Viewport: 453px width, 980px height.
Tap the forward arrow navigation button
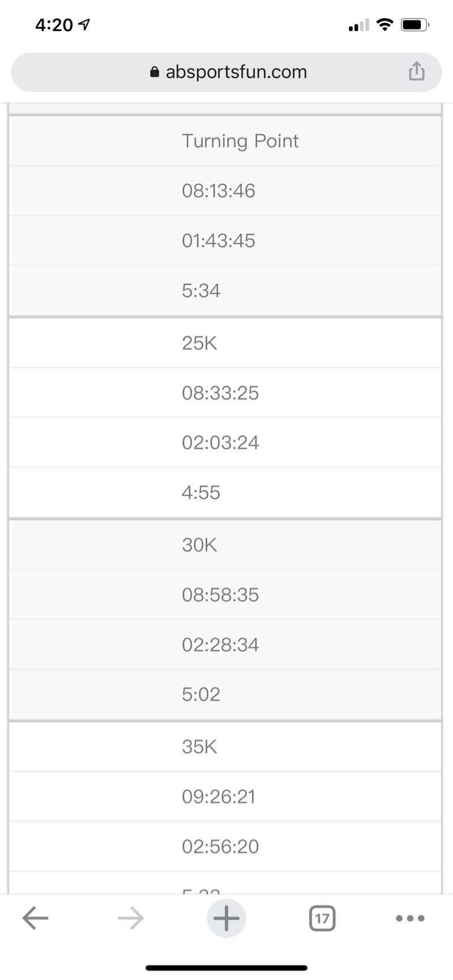click(x=131, y=918)
